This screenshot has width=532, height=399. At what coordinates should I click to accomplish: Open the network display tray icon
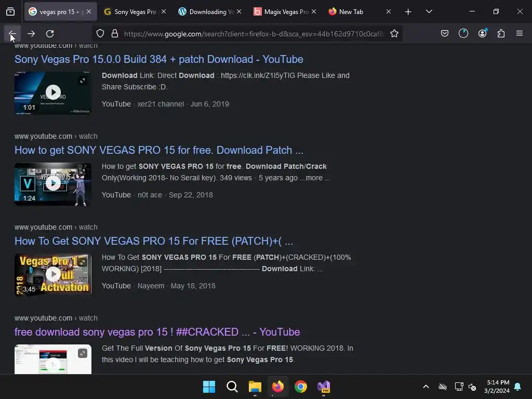click(x=459, y=387)
